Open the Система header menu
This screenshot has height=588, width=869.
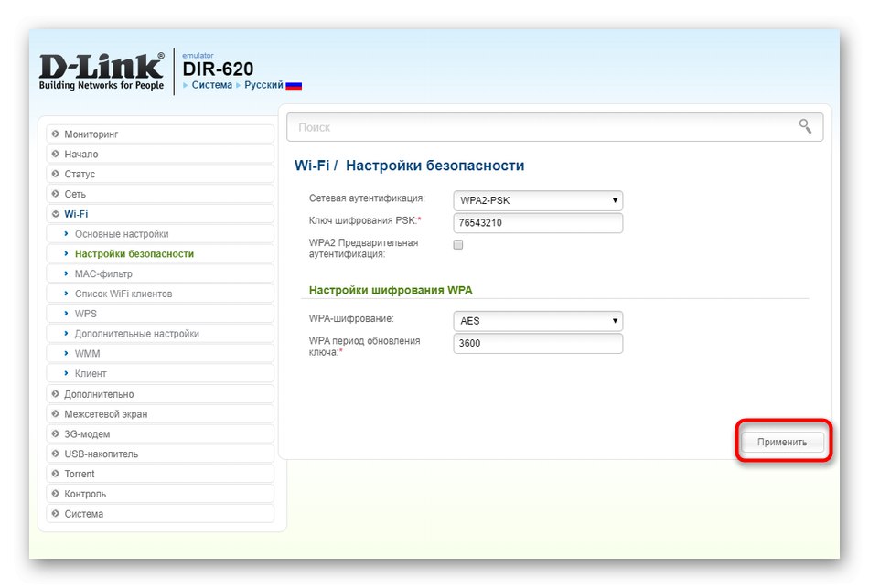click(x=211, y=85)
